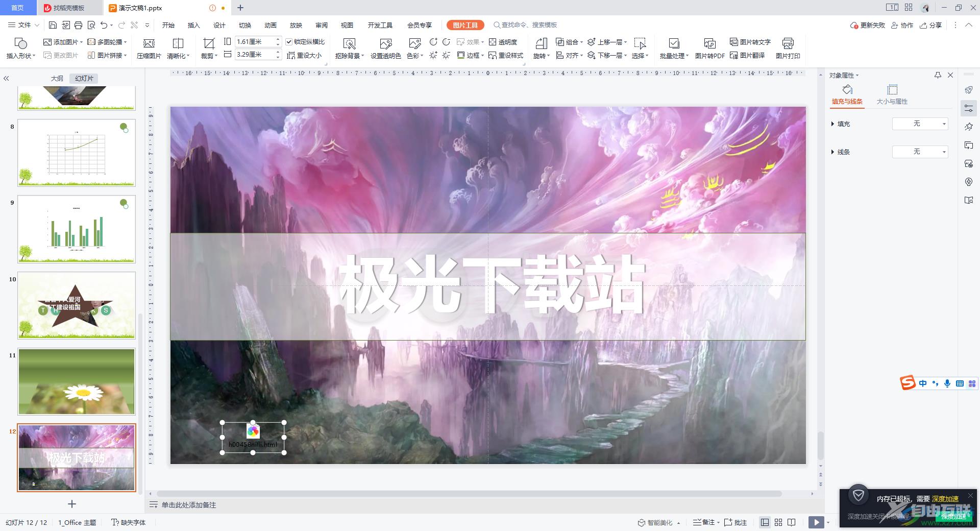Click the Print icon in quick toolbar

coord(78,25)
